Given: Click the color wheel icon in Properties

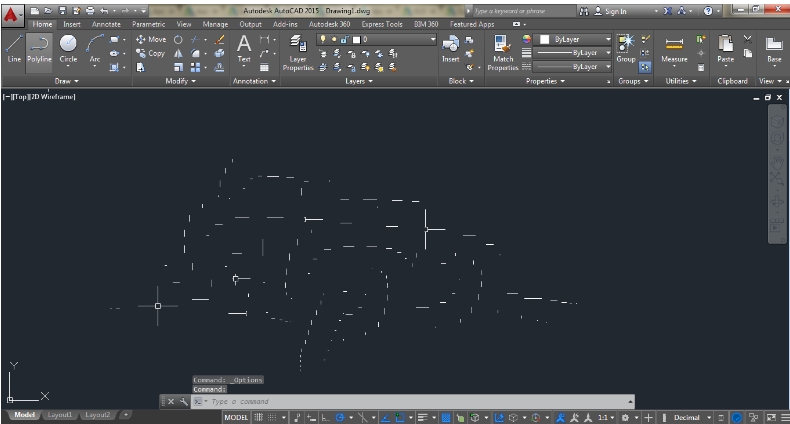Looking at the screenshot, I should [x=526, y=39].
